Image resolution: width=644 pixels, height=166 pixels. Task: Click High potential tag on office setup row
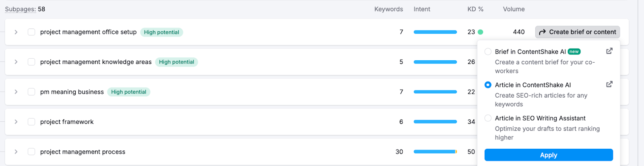(x=161, y=32)
